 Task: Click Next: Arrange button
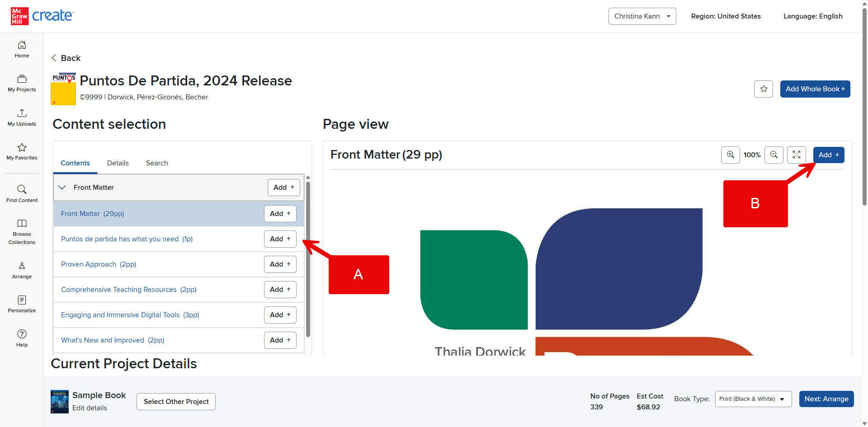(826, 399)
